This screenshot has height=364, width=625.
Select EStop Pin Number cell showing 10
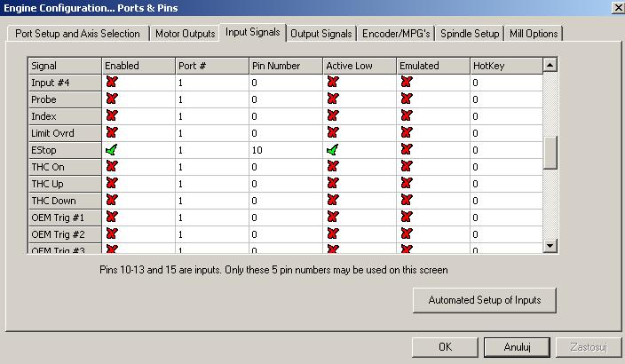tap(286, 150)
